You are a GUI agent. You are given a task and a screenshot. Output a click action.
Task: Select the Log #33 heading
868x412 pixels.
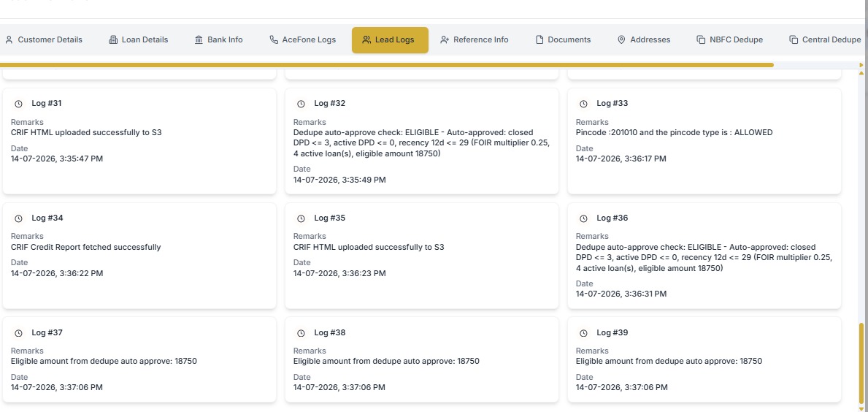(x=612, y=104)
